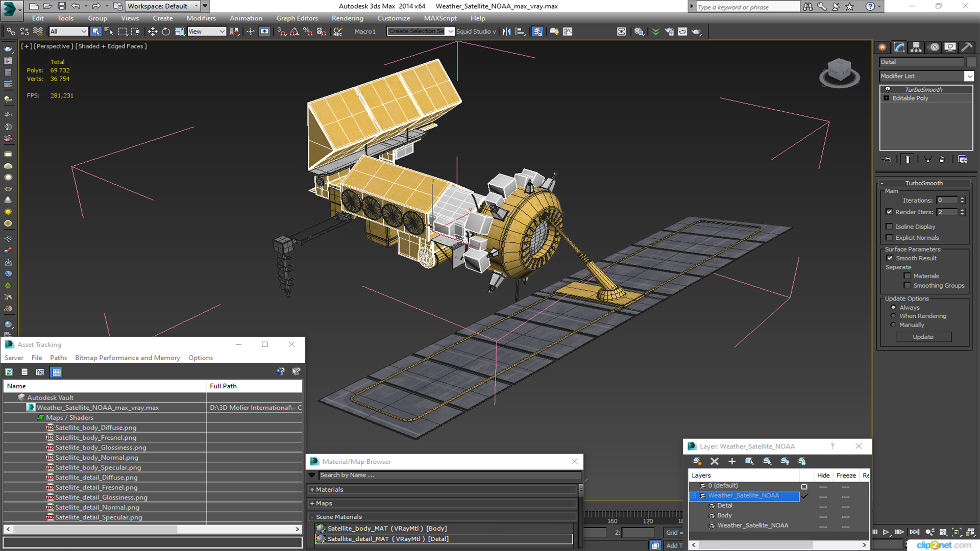The height and width of the screenshot is (551, 980).
Task: Click the Render Production teapot icon
Action: pos(697,32)
